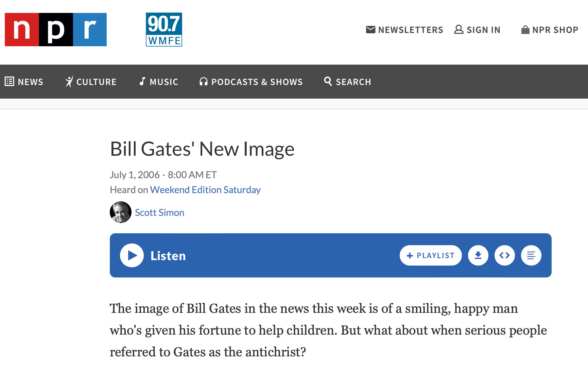Add the story to Playlist
Screen dimensions: 588x372
pyautogui.click(x=431, y=255)
